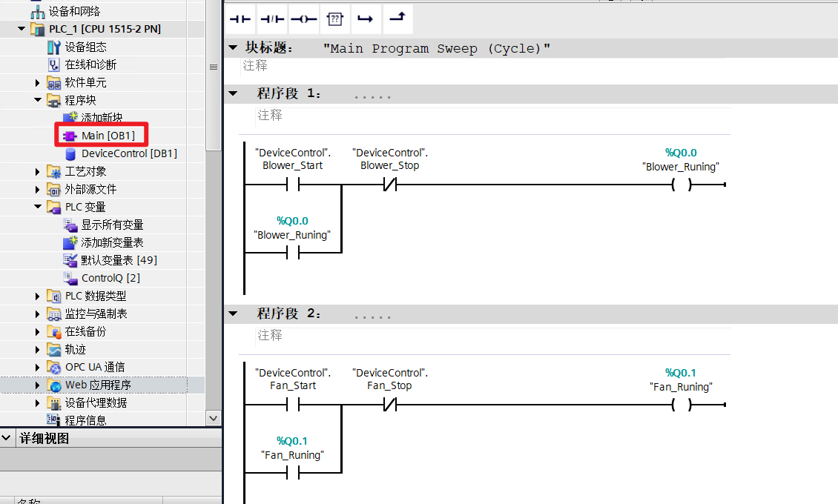Screen dimensions: 838x504
Task: Expand the 工艺对象 folder
Action: (x=38, y=171)
